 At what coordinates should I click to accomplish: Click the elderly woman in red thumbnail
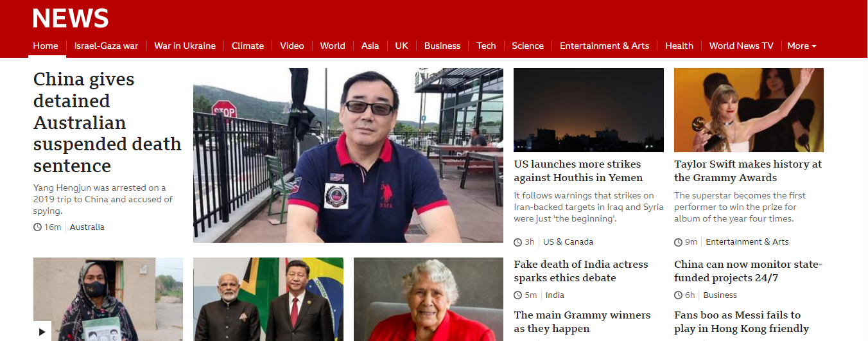(428, 299)
